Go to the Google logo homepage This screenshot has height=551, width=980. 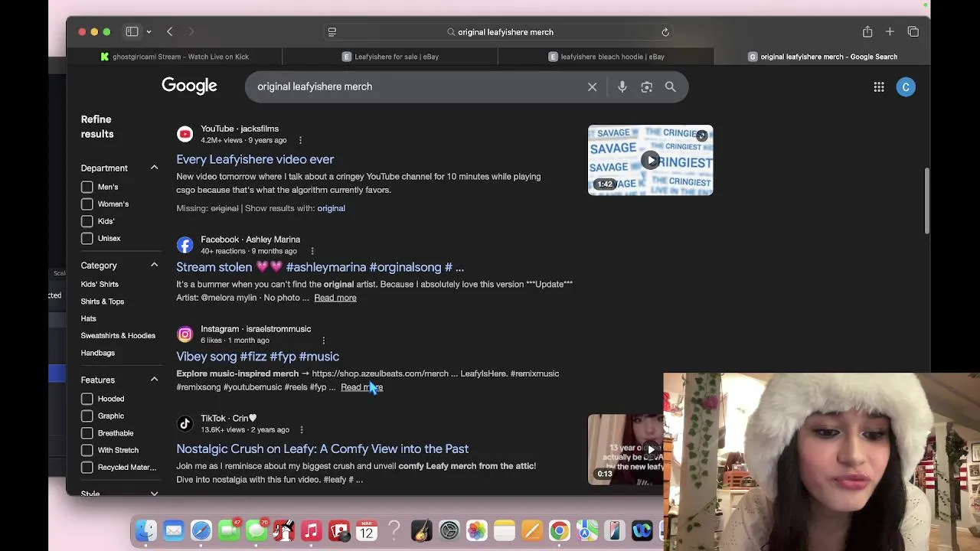189,86
